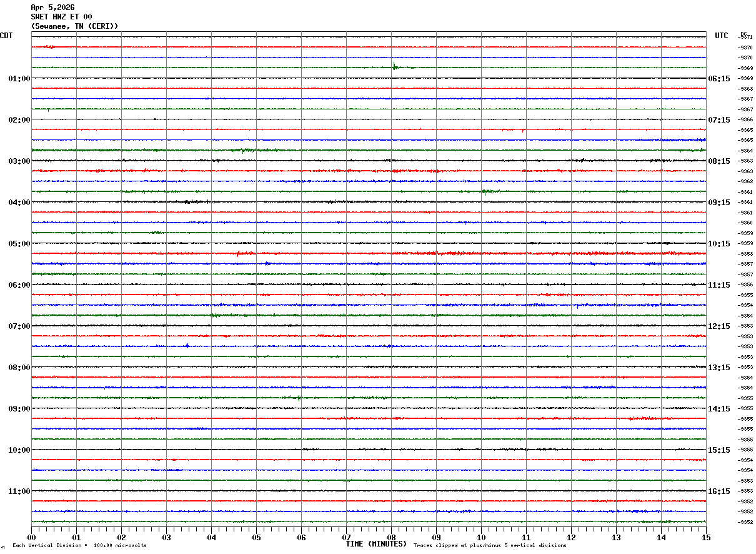Click the 12:15 UTC time label
This screenshot has height=554, width=756.
719,326
